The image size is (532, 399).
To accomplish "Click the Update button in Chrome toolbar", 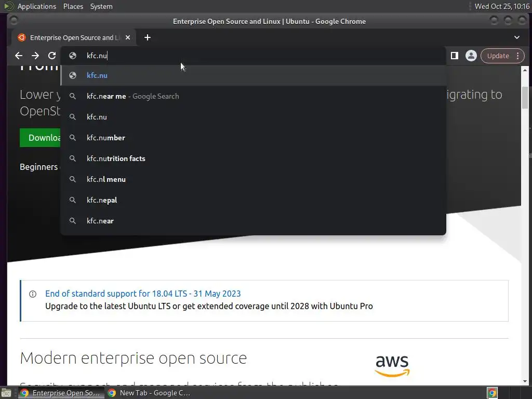I will point(498,56).
